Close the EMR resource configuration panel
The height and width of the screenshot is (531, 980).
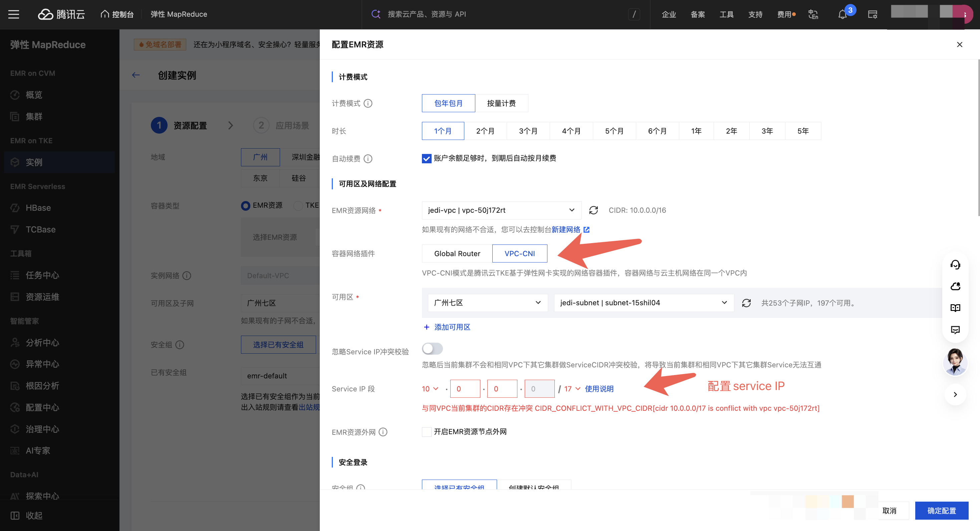click(959, 44)
